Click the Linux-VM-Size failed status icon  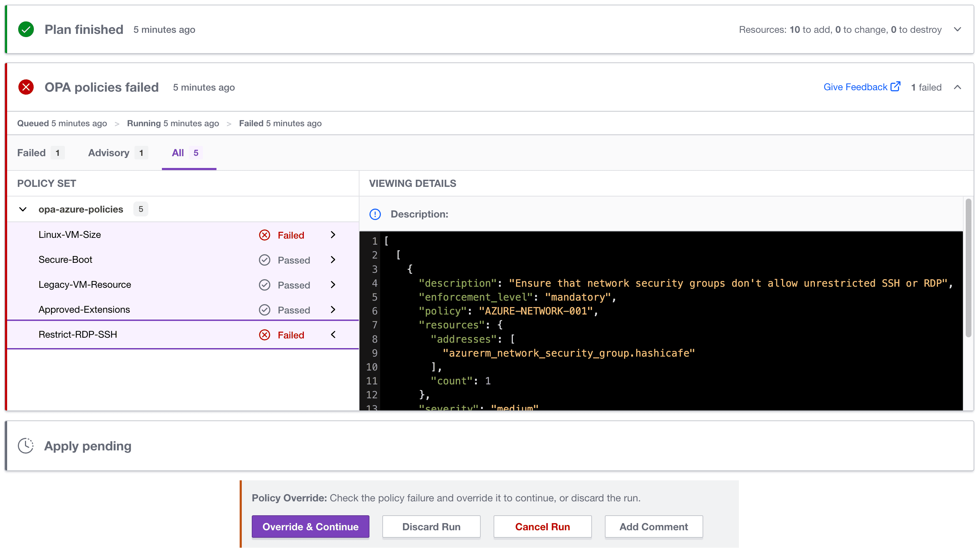[264, 235]
